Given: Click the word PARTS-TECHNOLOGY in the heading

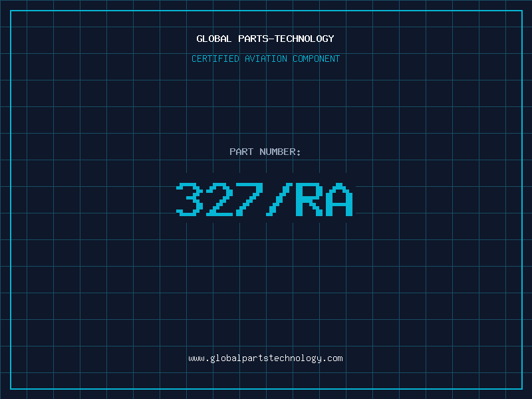Looking at the screenshot, I should pos(286,39).
